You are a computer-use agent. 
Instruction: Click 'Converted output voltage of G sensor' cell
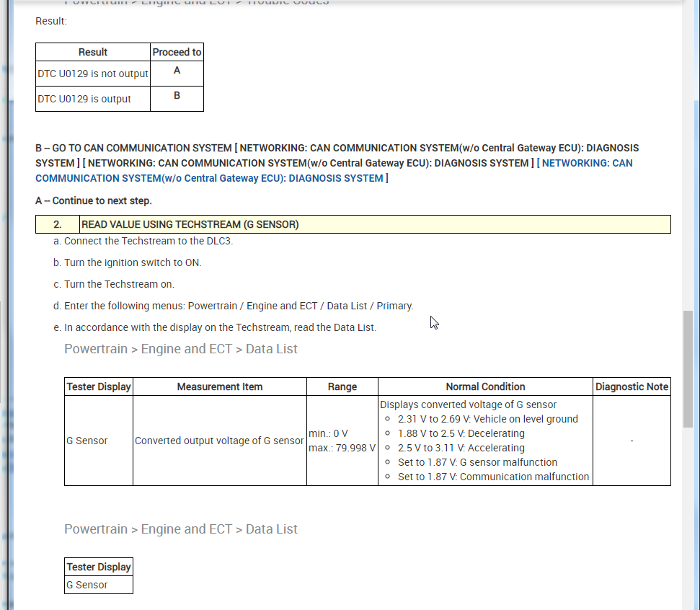(x=219, y=441)
